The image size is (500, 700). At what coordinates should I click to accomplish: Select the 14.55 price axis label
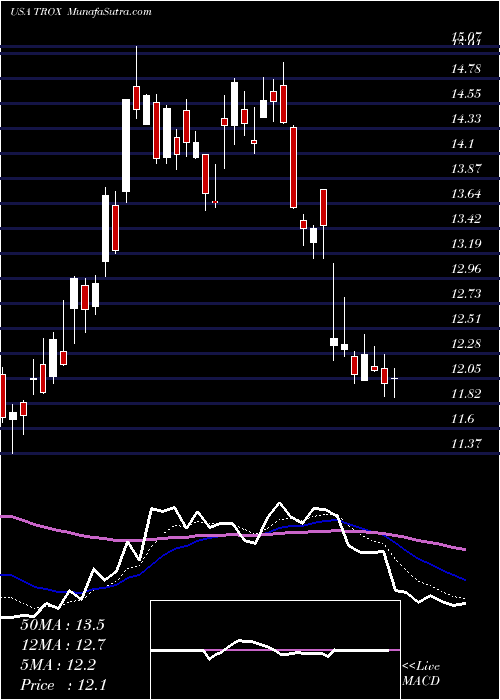pyautogui.click(x=466, y=94)
